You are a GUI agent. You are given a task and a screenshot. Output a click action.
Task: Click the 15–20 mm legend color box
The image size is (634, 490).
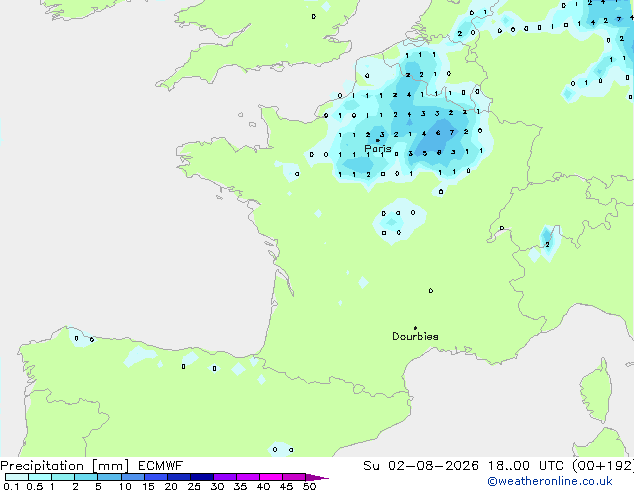[x=156, y=477]
